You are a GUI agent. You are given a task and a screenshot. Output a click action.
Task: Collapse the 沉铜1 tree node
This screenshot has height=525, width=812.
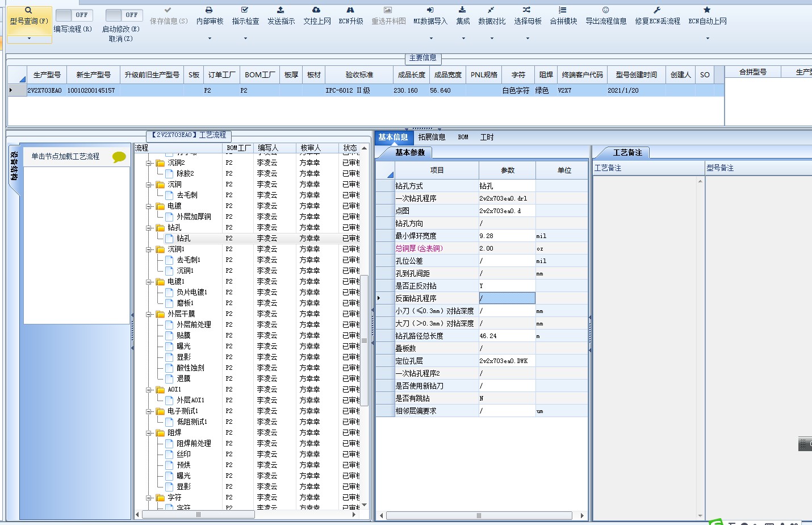coord(149,249)
